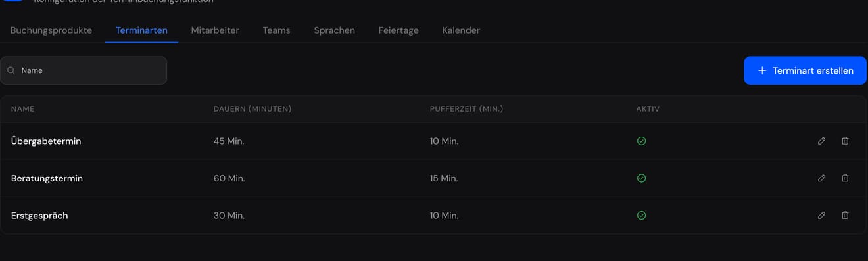The image size is (868, 261).
Task: Click the Terminart erstellen button
Action: pos(805,70)
